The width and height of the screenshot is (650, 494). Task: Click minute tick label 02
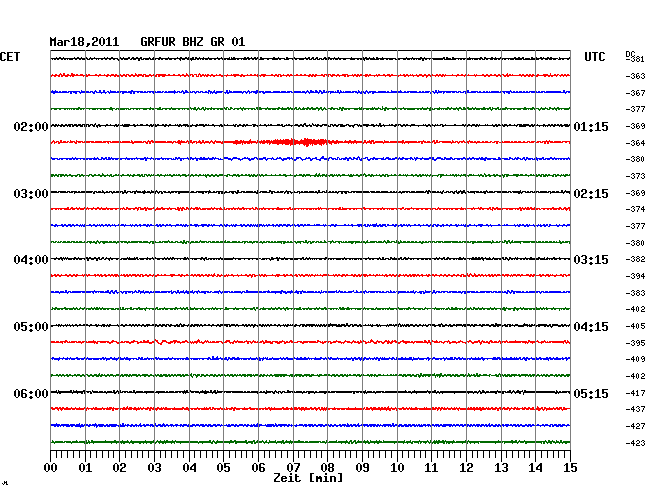pyautogui.click(x=119, y=468)
